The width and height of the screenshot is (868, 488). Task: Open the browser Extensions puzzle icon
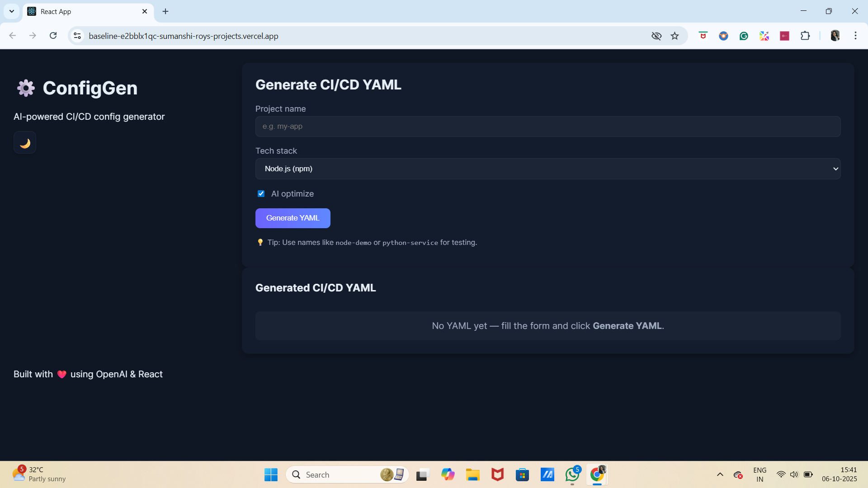[805, 36]
